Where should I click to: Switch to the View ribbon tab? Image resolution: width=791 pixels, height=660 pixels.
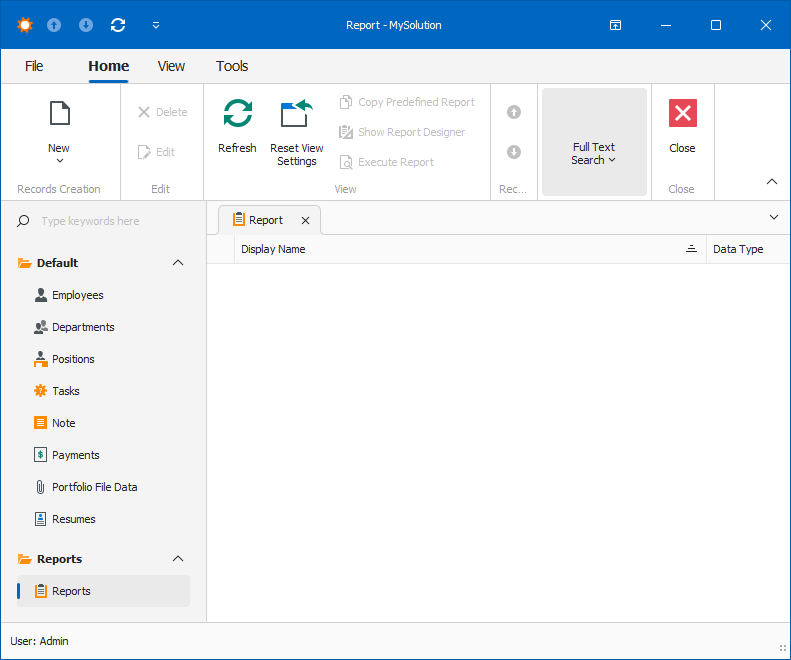[171, 66]
